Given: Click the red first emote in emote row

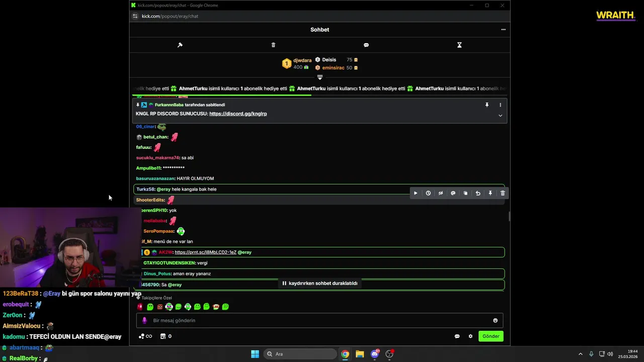Looking at the screenshot, I should 140,307.
